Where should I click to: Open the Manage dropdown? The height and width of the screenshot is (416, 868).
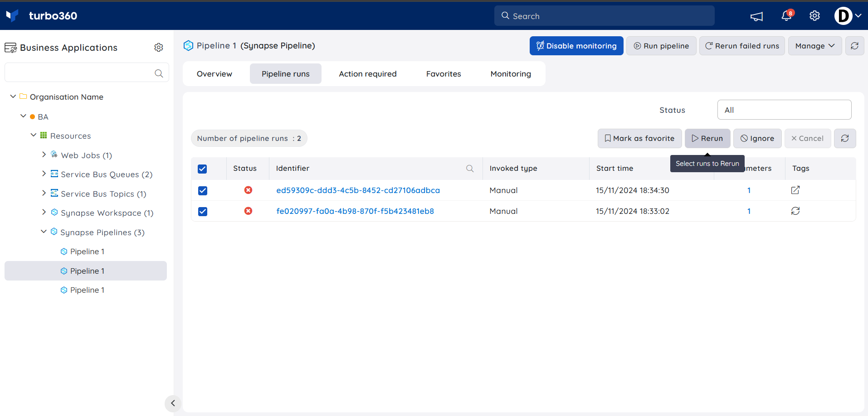tap(815, 46)
